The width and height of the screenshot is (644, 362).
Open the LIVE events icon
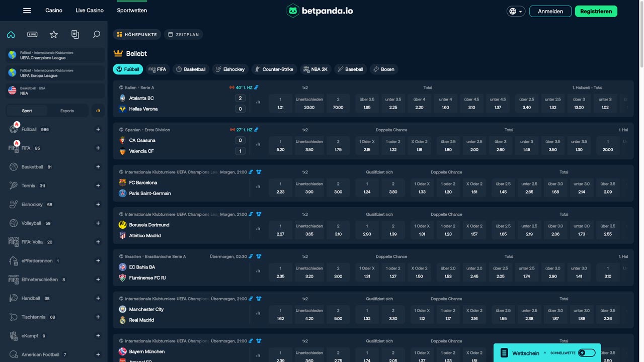point(32,35)
